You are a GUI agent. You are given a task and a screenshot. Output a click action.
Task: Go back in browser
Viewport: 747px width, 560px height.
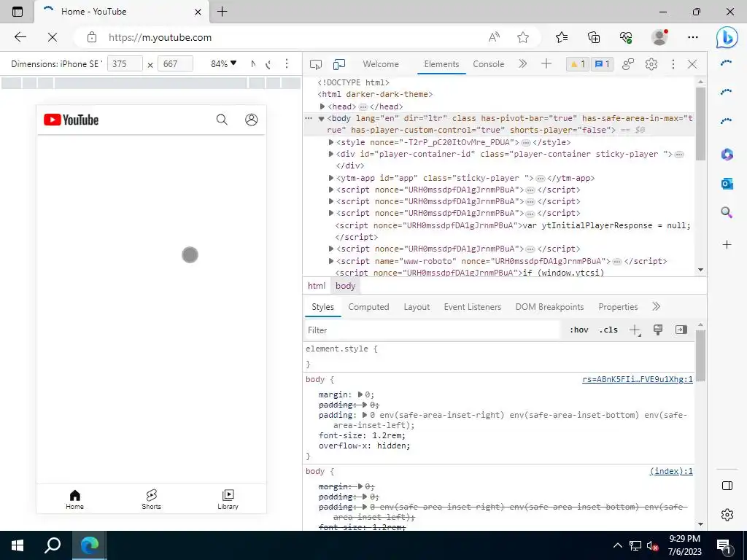click(x=20, y=37)
